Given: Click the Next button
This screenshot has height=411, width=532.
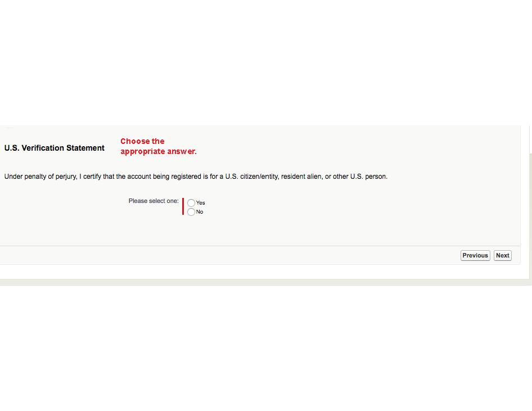Looking at the screenshot, I should point(502,255).
